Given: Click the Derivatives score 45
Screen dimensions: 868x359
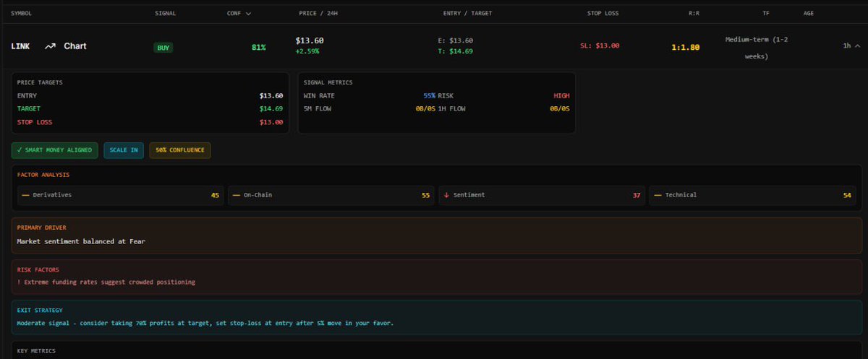Looking at the screenshot, I should pos(216,195).
